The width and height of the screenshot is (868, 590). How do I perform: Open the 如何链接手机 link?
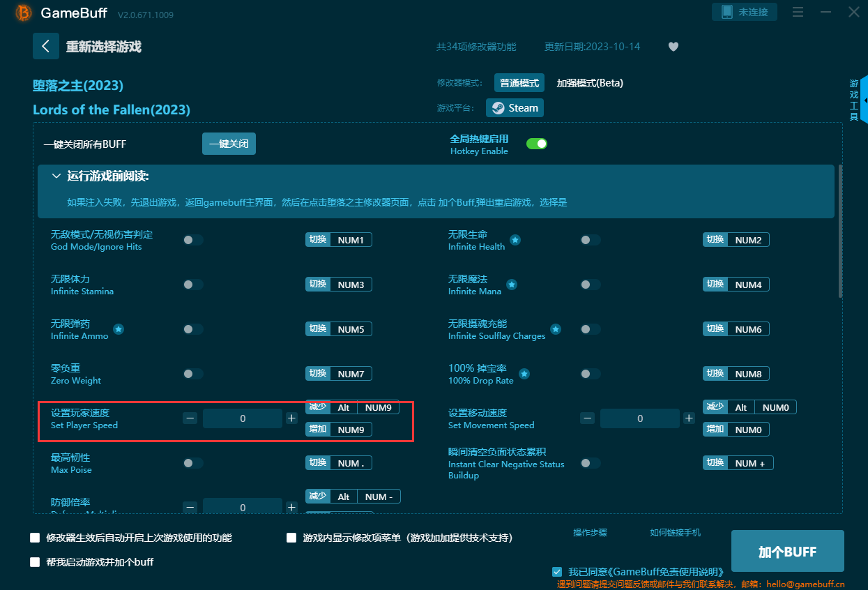[x=676, y=533]
